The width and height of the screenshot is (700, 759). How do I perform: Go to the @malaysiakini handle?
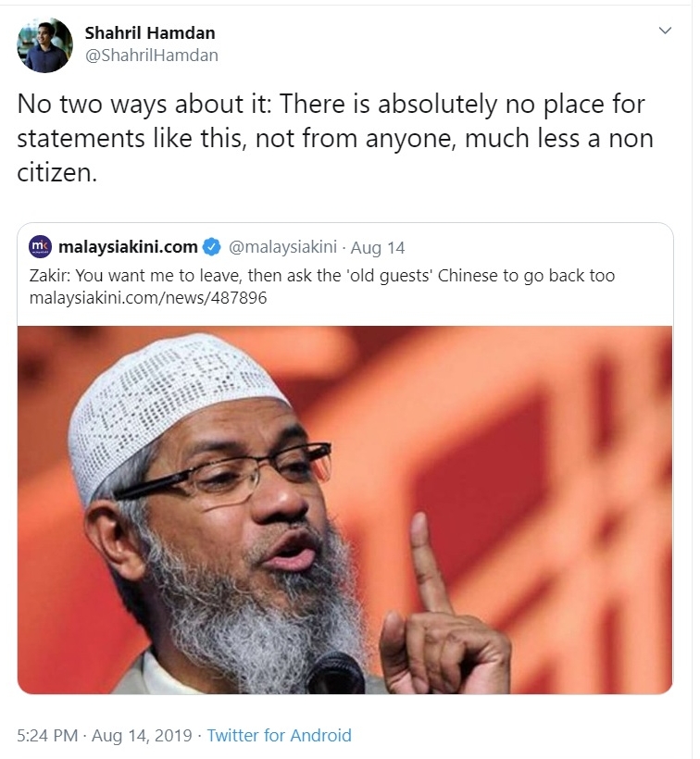[x=282, y=247]
